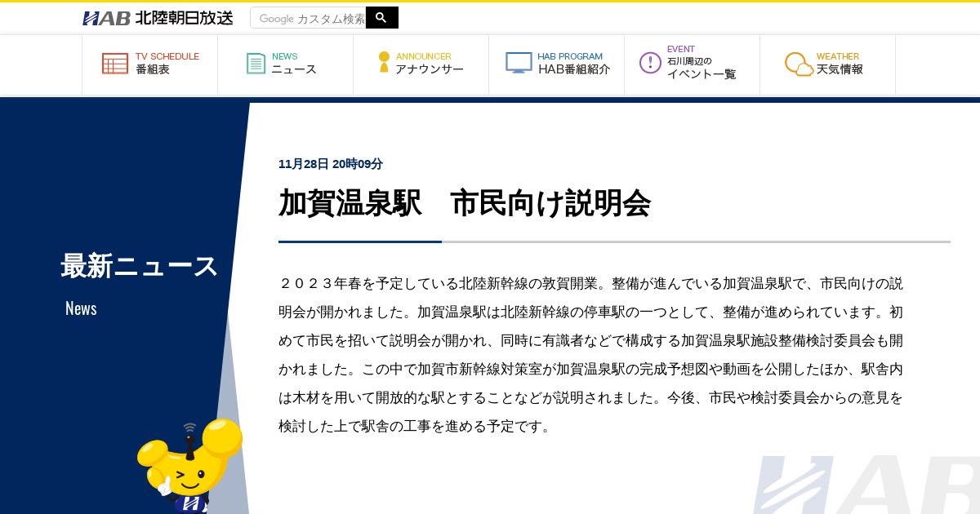Image resolution: width=980 pixels, height=514 pixels.
Task: Open the アナウンサー menu item
Action: pos(421,64)
